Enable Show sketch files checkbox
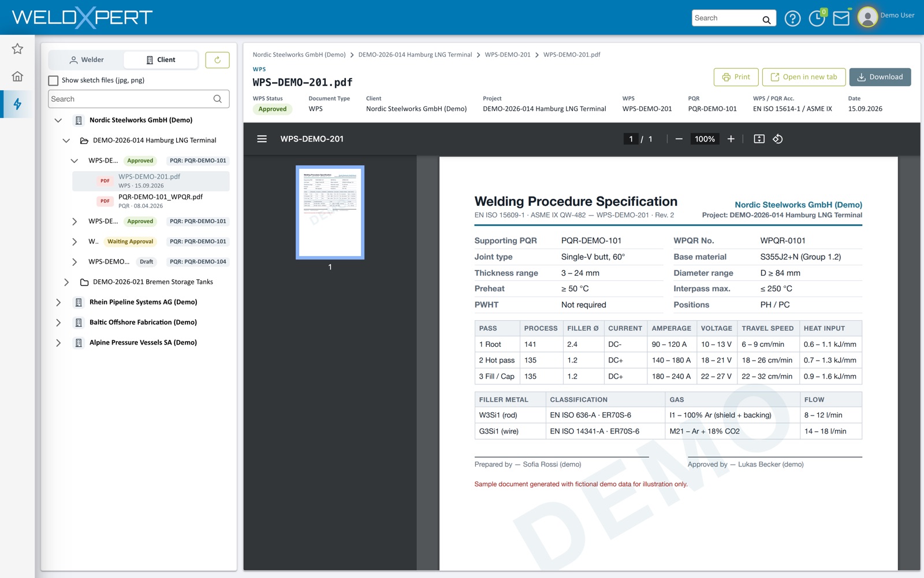The image size is (924, 578). [53, 80]
